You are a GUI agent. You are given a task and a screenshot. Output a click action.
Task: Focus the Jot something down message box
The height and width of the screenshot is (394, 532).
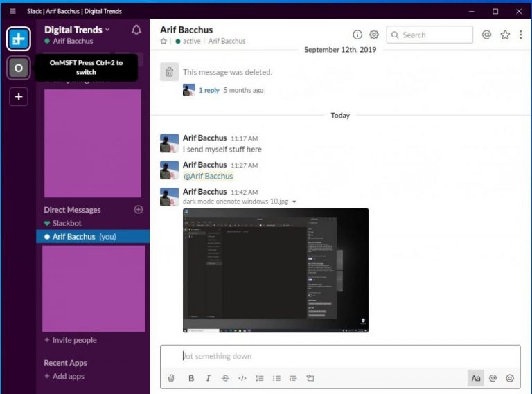(340, 356)
